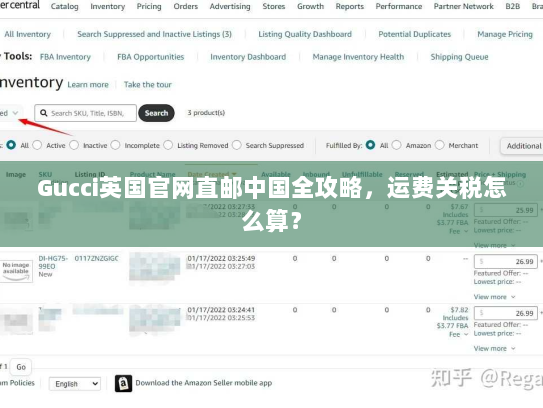Image resolution: width=543 pixels, height=408 pixels.
Task: Open Search Suppressed and Inactive Listings
Action: coord(154,34)
